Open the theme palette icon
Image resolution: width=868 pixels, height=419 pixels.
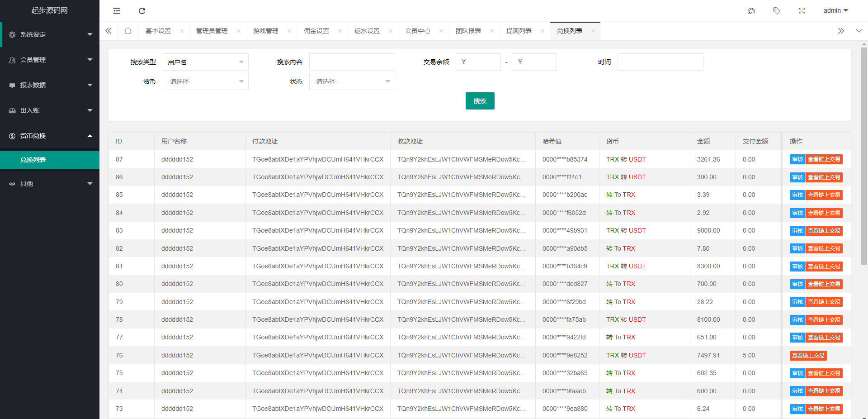[x=751, y=11]
